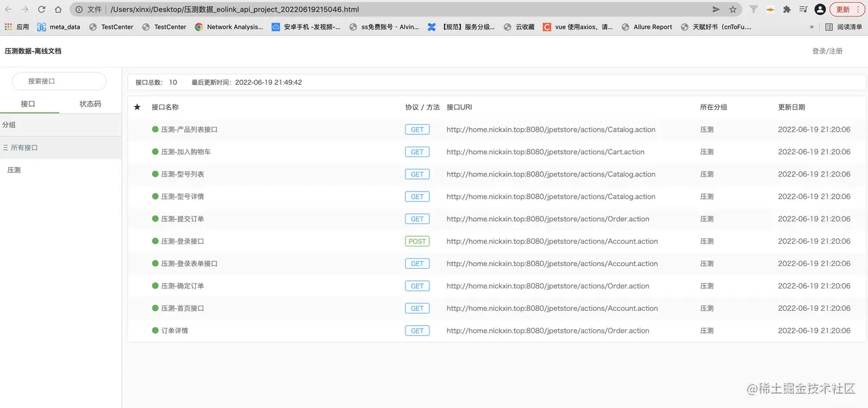
Task: Open 云收藏 bookmark
Action: (x=519, y=27)
